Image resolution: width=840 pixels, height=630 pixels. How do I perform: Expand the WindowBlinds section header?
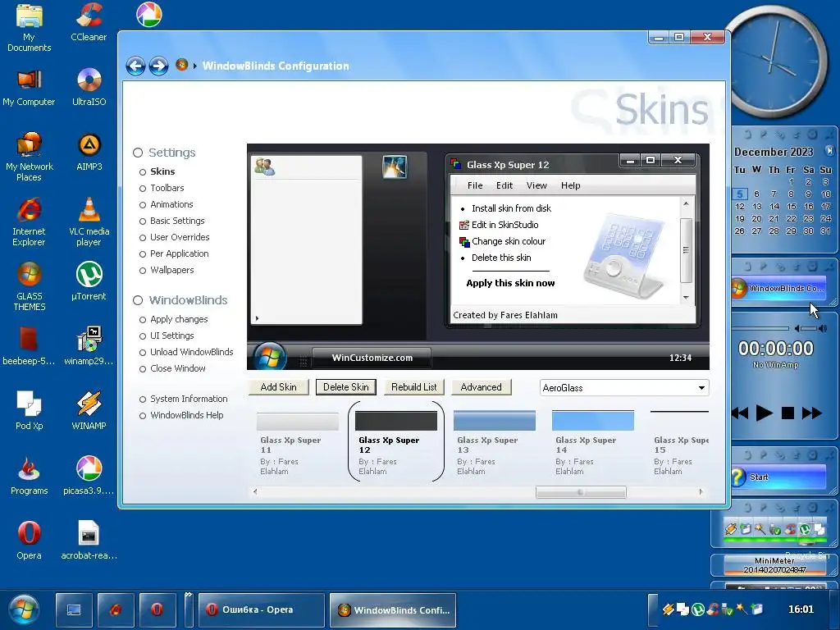pyautogui.click(x=180, y=300)
